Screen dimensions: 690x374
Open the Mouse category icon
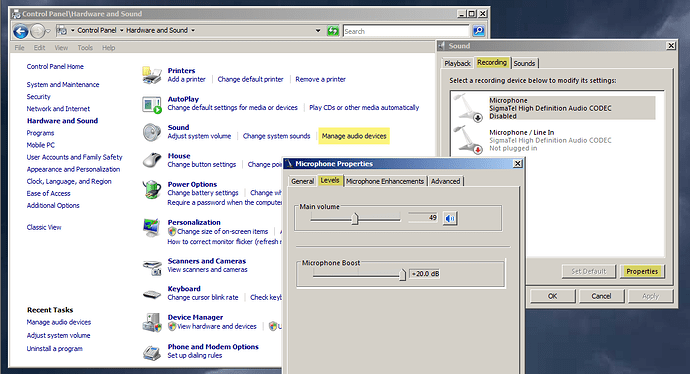click(x=152, y=161)
